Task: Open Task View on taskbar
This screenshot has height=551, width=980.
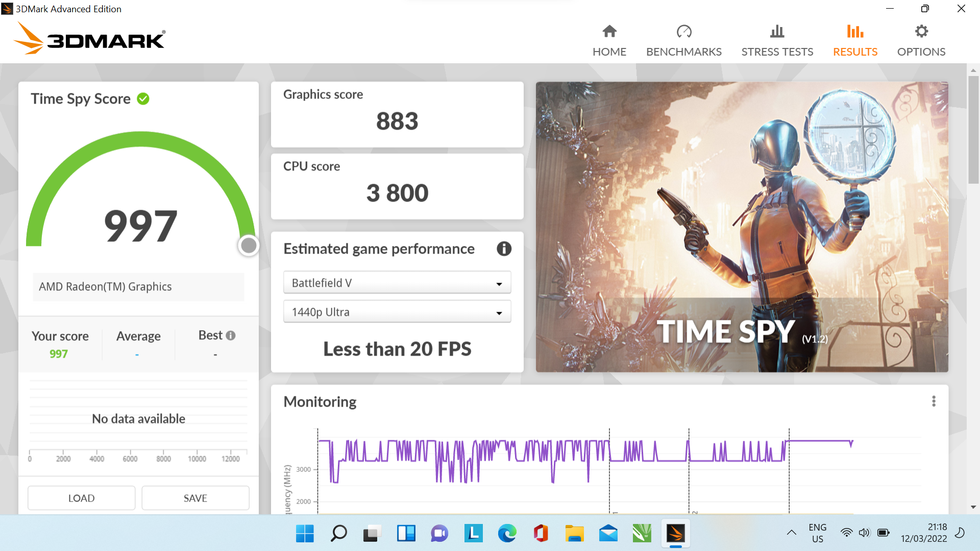Action: 372,534
